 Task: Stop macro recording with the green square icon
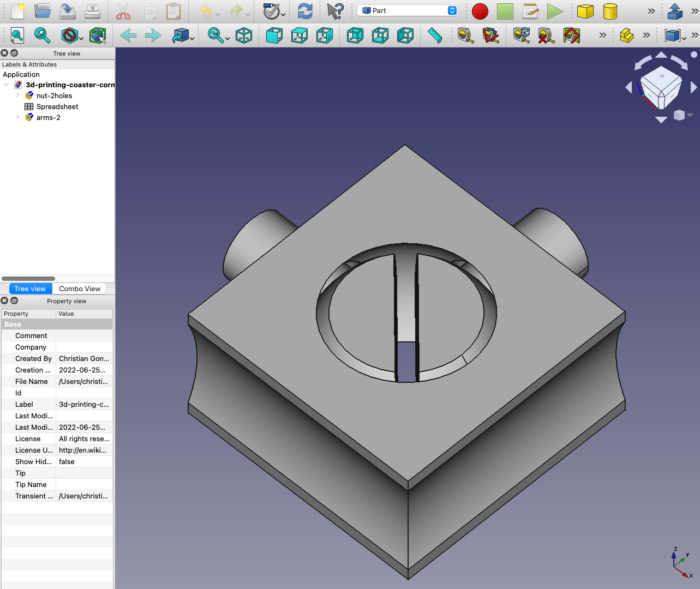[505, 11]
